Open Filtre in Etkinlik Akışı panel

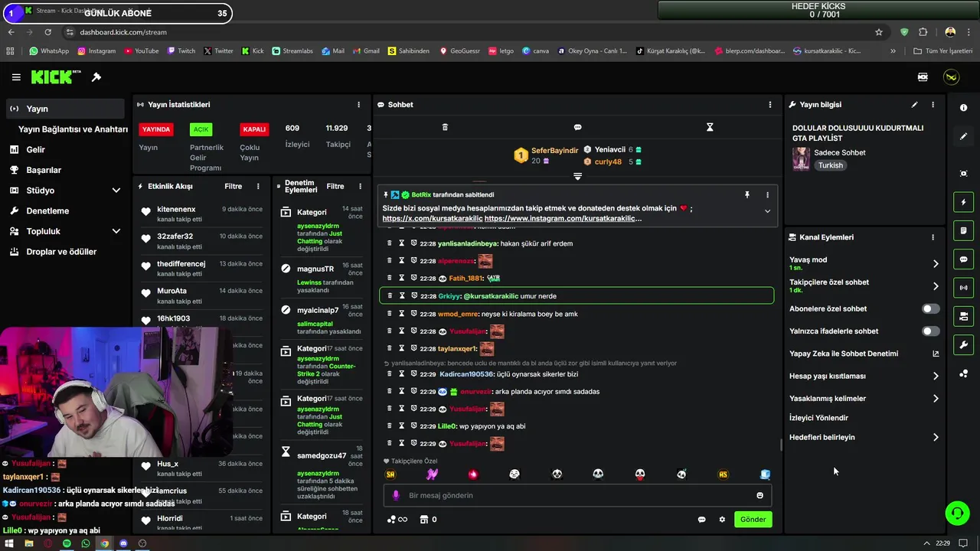click(233, 186)
